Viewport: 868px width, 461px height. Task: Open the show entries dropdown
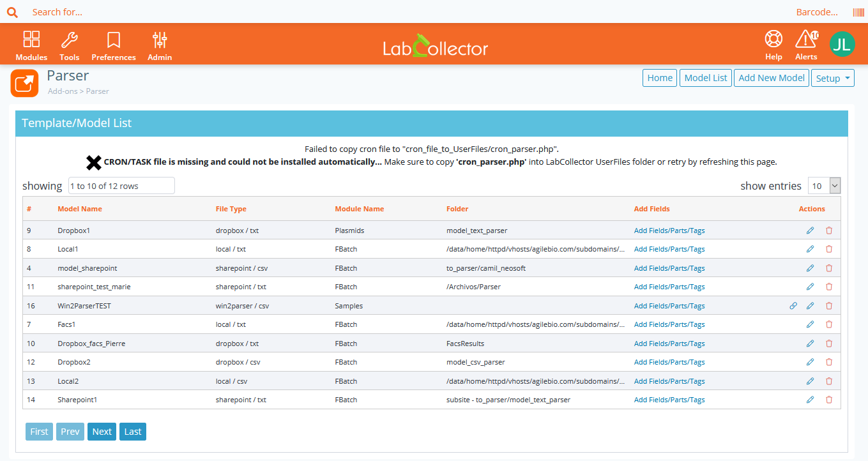point(824,186)
